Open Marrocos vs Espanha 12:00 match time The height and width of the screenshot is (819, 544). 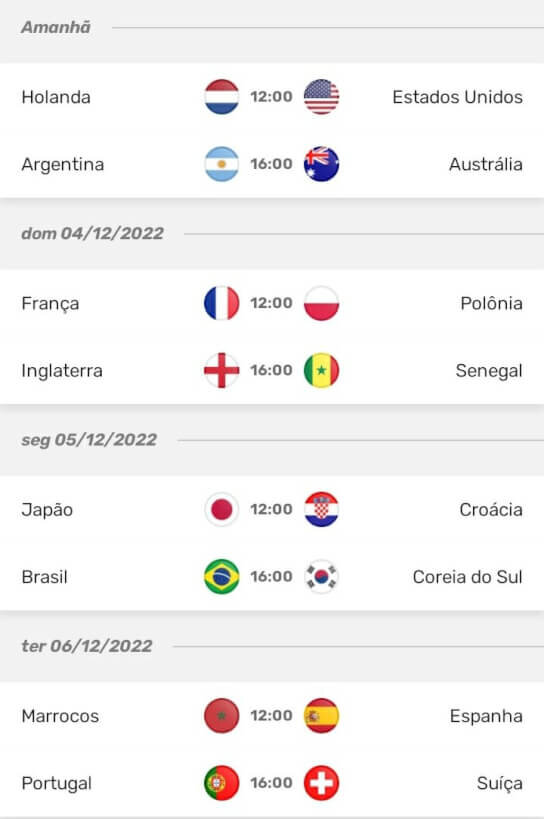[271, 715]
